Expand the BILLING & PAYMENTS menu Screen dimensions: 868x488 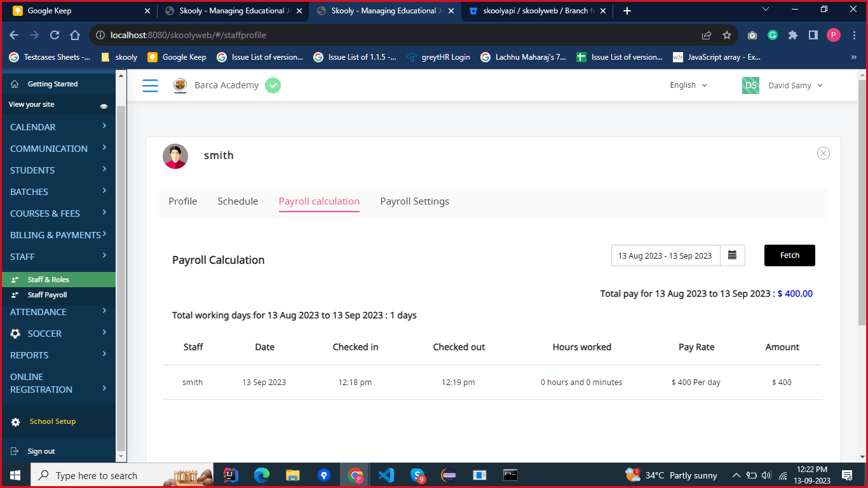tap(58, 235)
